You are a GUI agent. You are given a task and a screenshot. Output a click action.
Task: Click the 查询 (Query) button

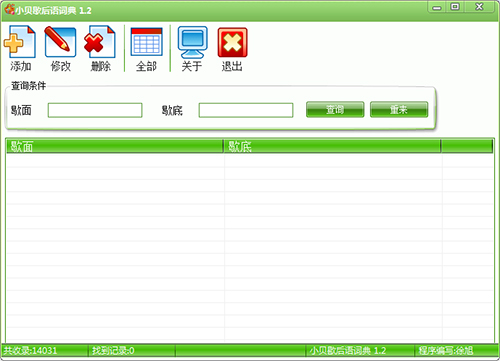click(335, 110)
